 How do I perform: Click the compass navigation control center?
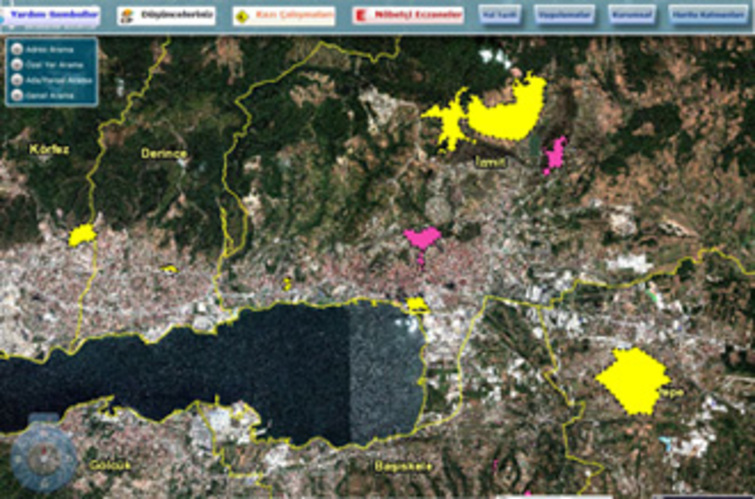coord(42,457)
